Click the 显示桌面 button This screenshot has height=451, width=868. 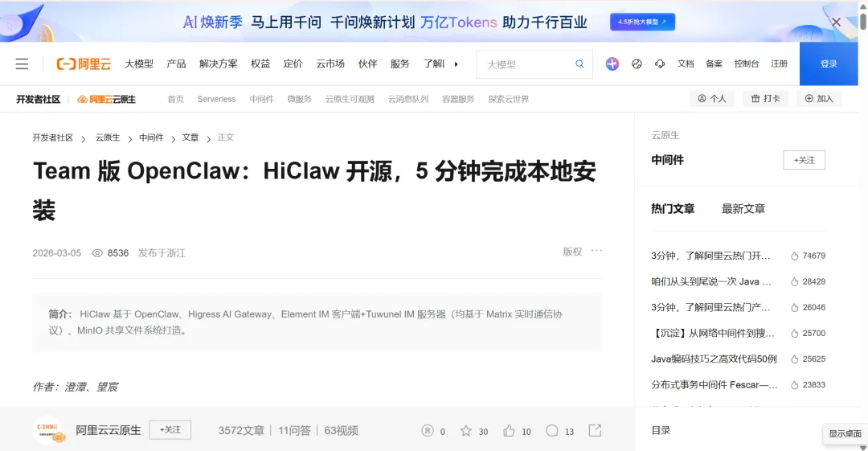point(845,433)
